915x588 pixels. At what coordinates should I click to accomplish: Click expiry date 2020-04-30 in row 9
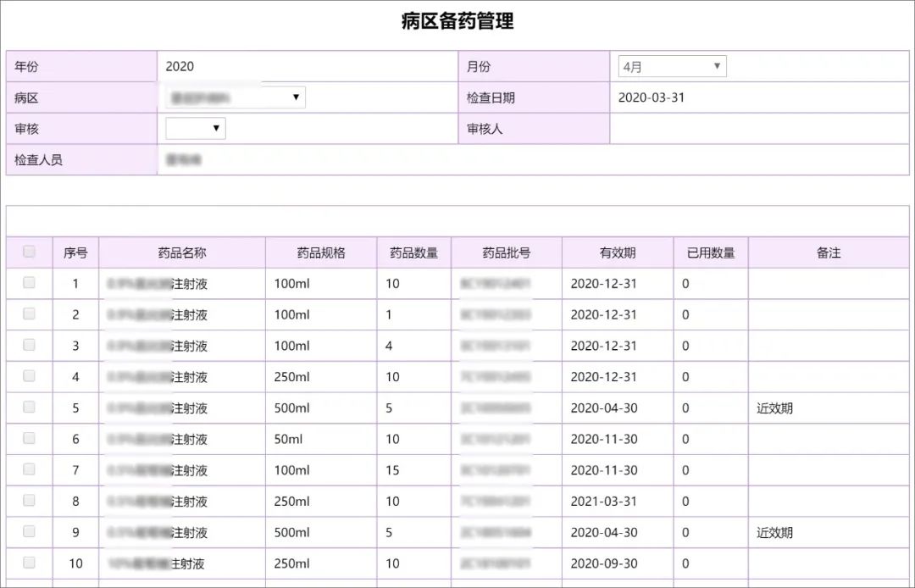click(603, 533)
